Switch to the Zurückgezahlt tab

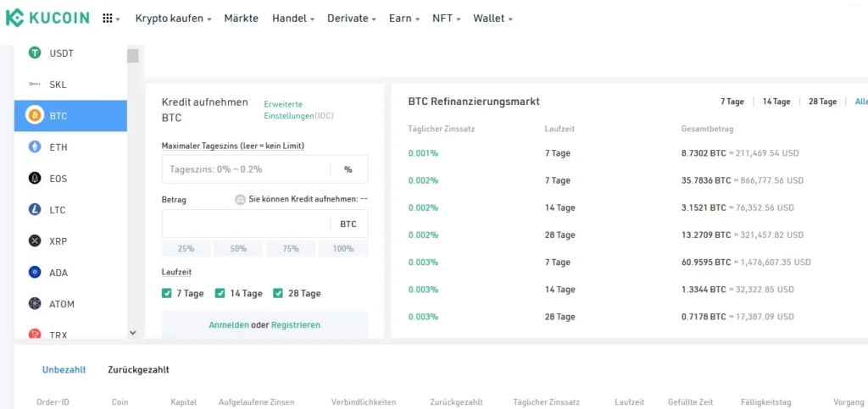point(138,370)
